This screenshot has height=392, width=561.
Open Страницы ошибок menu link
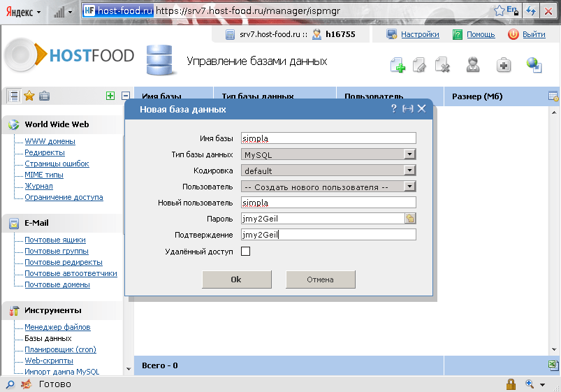tap(57, 164)
